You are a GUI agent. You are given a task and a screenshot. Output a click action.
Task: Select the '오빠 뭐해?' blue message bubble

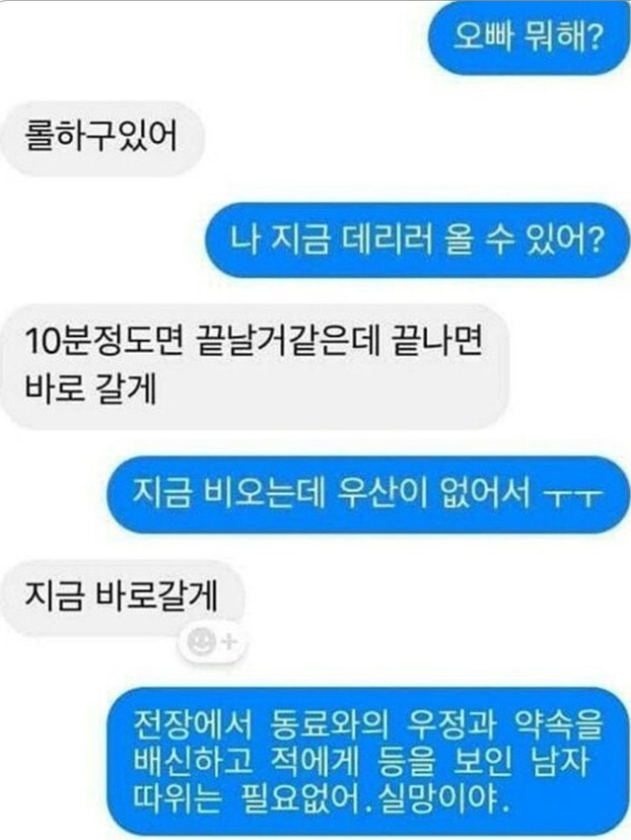(528, 37)
